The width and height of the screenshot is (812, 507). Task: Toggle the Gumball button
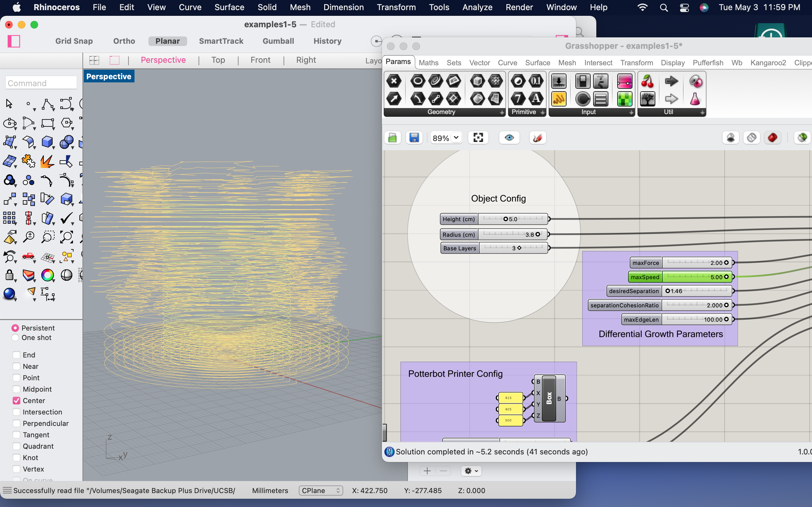pyautogui.click(x=278, y=41)
